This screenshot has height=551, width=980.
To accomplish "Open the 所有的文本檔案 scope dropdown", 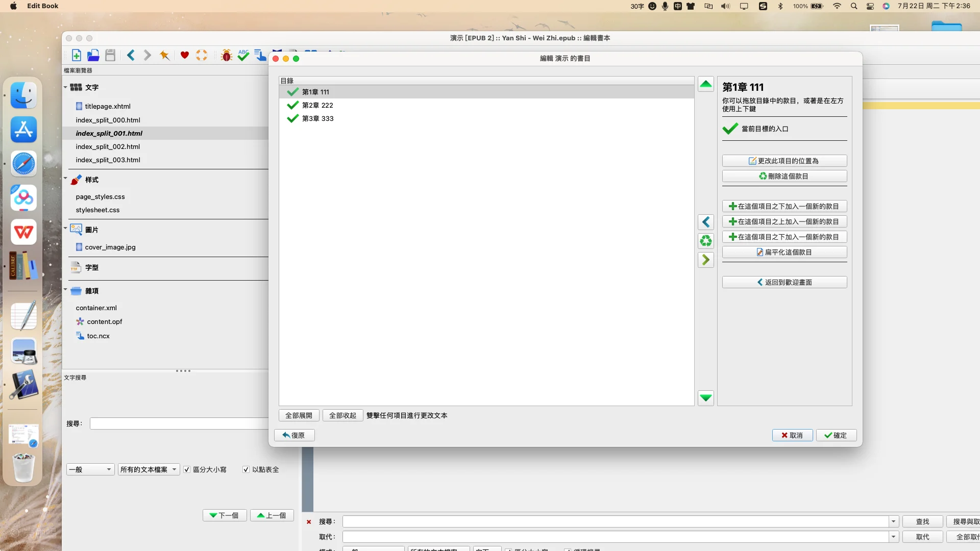I will (x=149, y=469).
